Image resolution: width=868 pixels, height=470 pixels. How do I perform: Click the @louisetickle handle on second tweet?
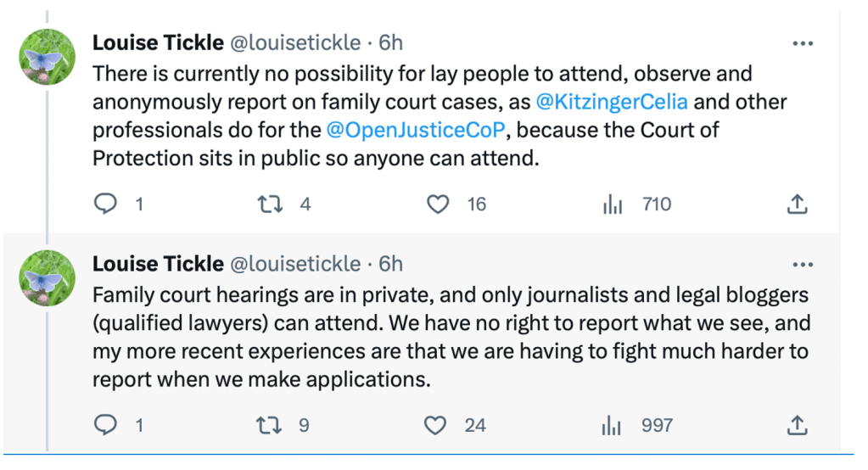pos(296,265)
